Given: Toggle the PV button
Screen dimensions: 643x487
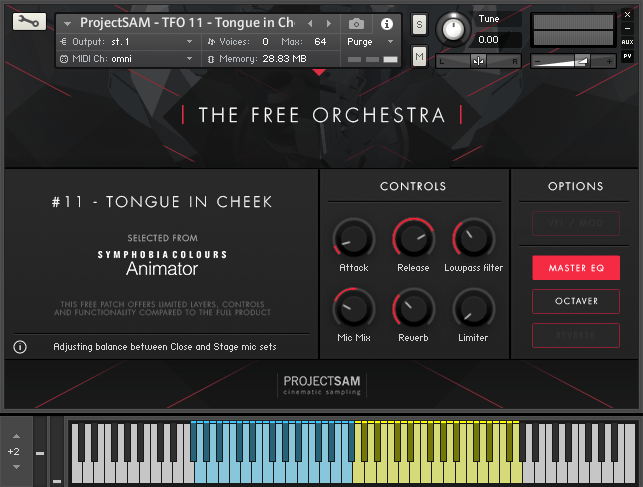Looking at the screenshot, I should coord(627,56).
